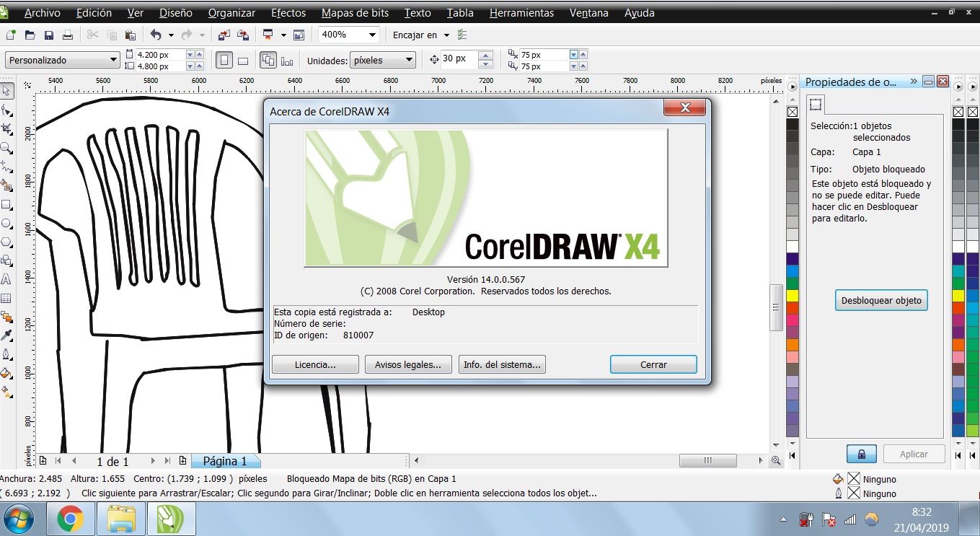This screenshot has width=980, height=536.
Task: Toggle apply layout to current page only
Action: point(287,61)
